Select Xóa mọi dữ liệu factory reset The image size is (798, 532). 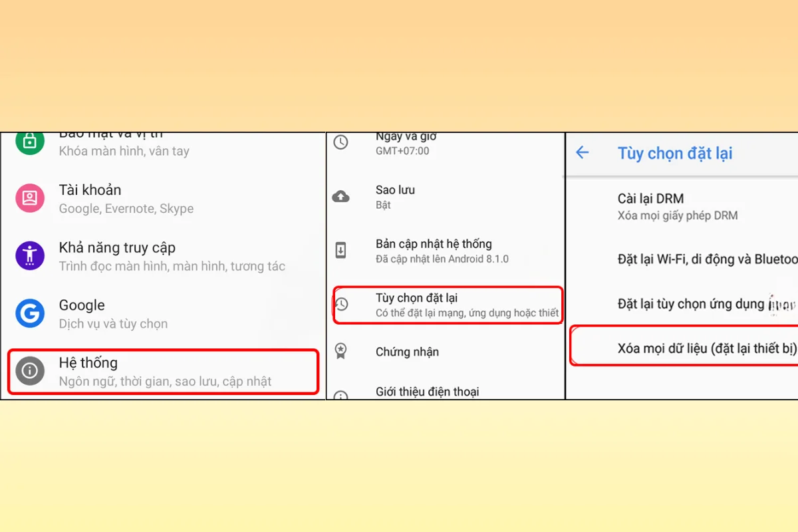(705, 349)
